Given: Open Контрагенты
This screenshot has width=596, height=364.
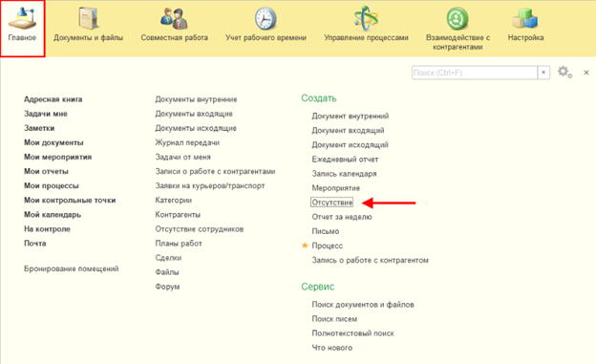Looking at the screenshot, I should 178,215.
